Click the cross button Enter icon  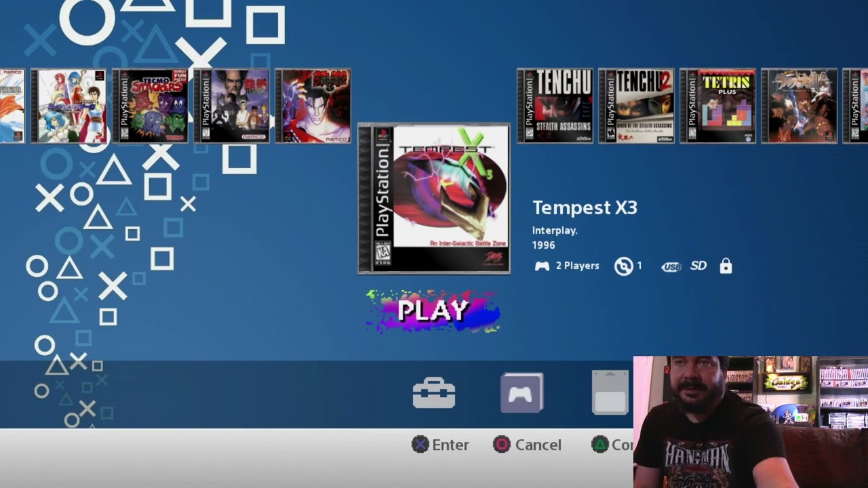420,445
